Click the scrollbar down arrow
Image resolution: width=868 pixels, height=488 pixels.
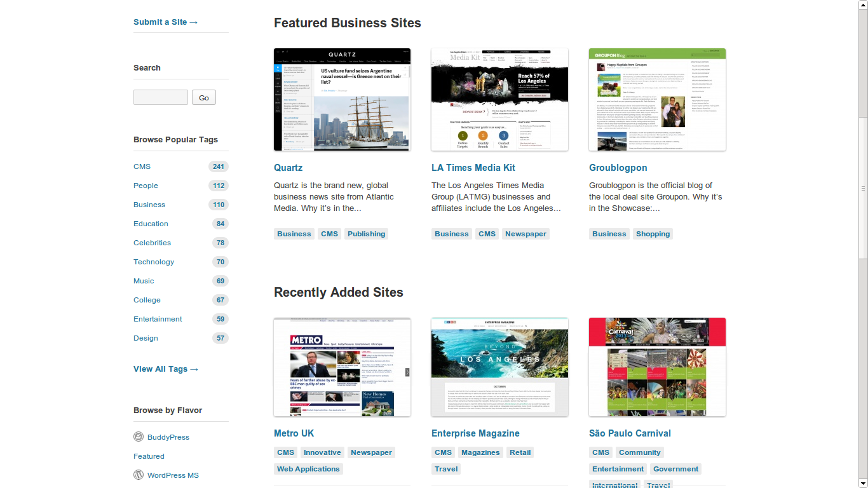tap(863, 483)
